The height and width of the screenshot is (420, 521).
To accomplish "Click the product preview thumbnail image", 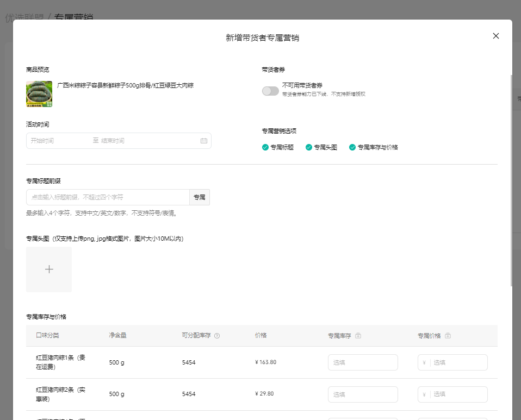I will [39, 94].
